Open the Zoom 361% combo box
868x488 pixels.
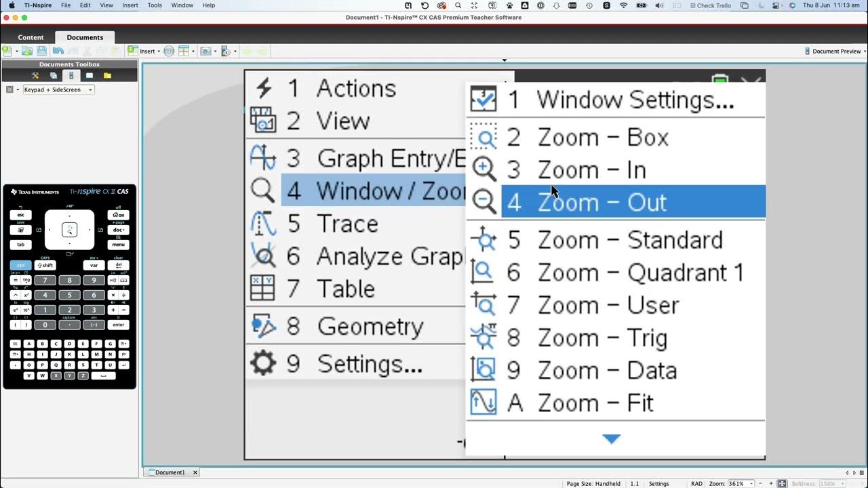pos(741,483)
